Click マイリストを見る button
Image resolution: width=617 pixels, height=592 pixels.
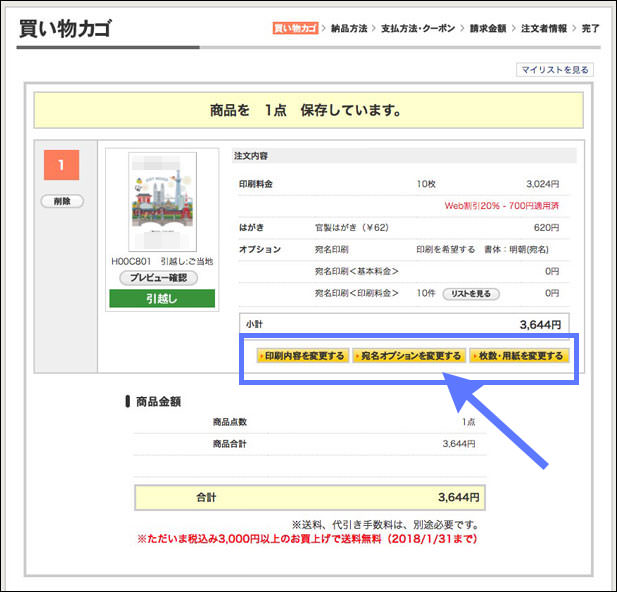tap(554, 70)
